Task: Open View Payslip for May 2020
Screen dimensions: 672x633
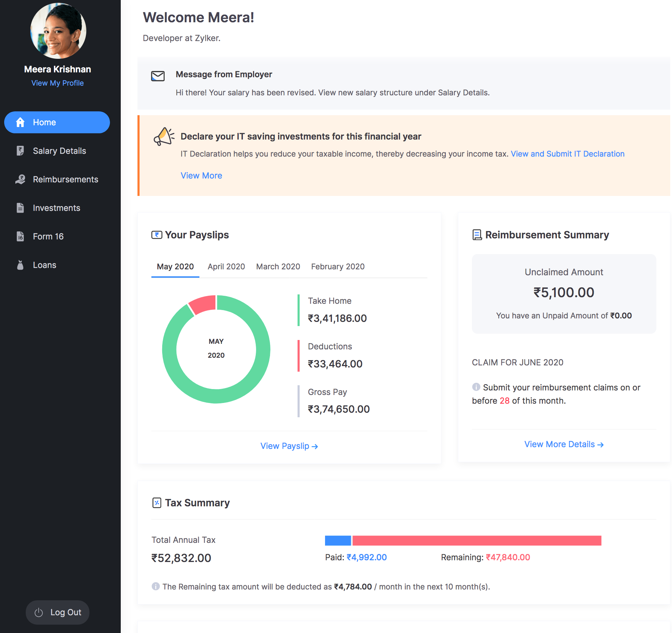Action: point(290,445)
